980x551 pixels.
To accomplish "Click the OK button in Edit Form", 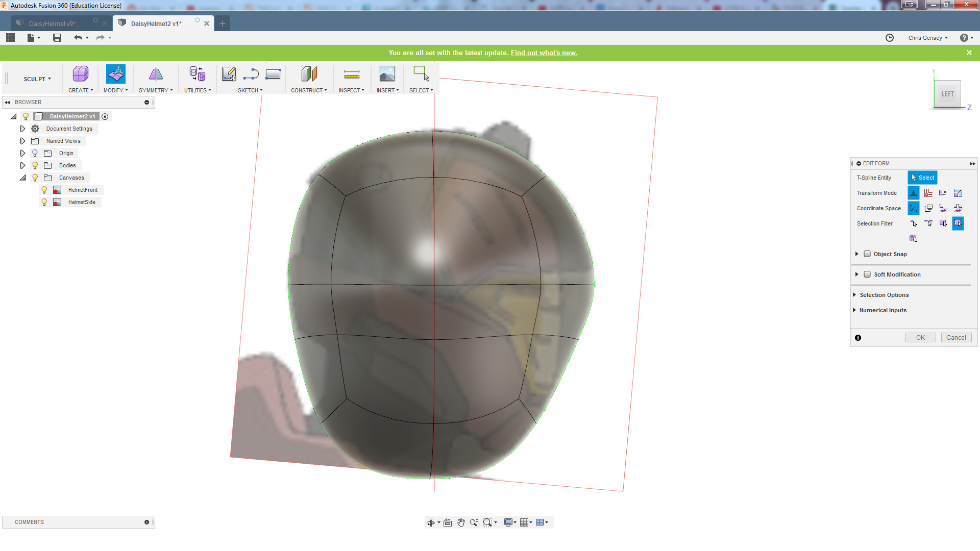I will click(x=920, y=338).
